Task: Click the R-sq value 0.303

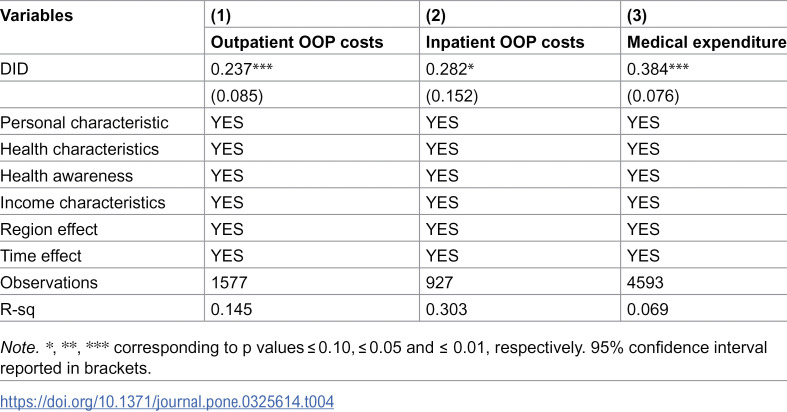Action: [x=446, y=309]
